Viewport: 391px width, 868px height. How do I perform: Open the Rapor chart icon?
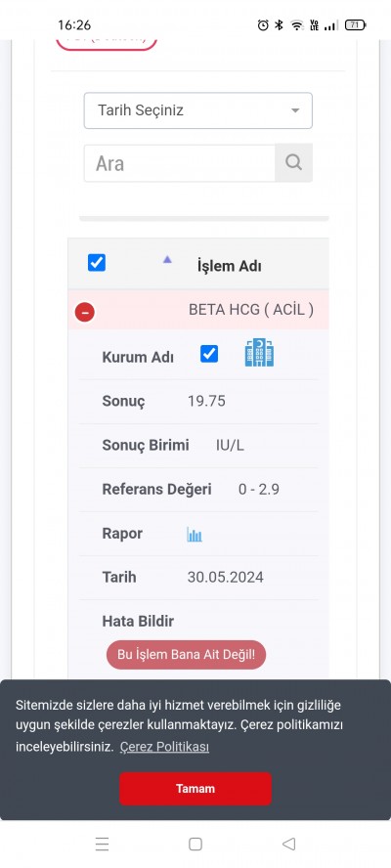click(x=195, y=535)
